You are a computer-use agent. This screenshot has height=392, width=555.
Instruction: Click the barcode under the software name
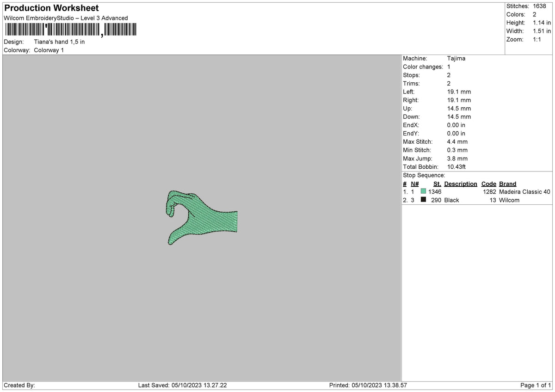click(70, 30)
